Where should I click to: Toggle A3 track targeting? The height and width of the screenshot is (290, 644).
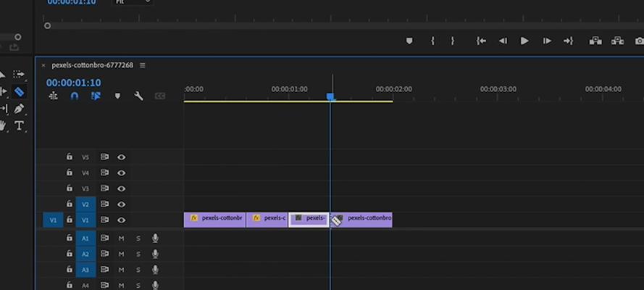(x=85, y=270)
